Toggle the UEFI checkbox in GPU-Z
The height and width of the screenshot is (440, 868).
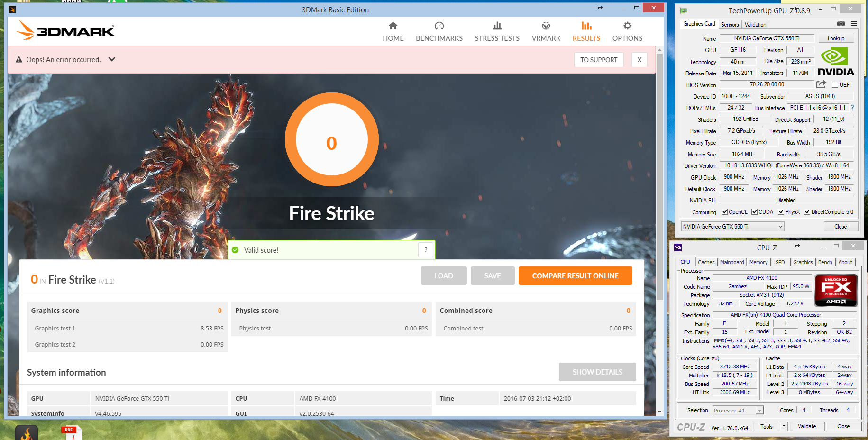[835, 85]
